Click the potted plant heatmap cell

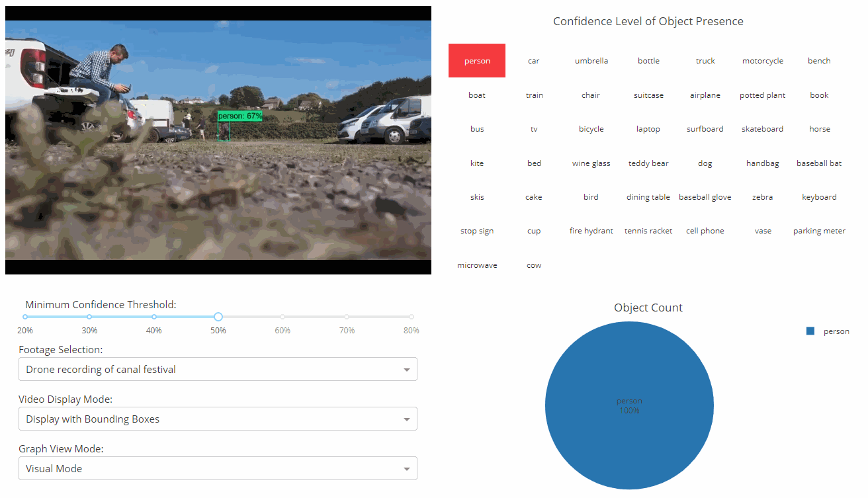tap(763, 95)
